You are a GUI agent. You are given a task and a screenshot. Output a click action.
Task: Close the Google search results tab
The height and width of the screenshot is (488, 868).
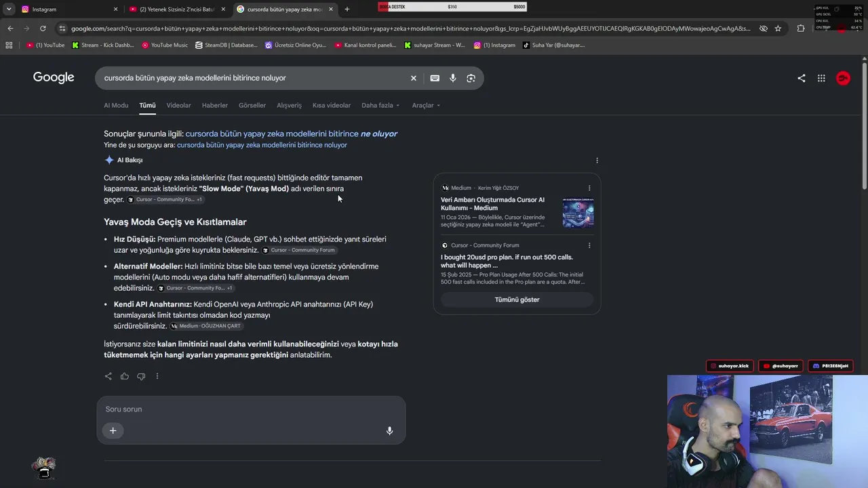coord(331,9)
